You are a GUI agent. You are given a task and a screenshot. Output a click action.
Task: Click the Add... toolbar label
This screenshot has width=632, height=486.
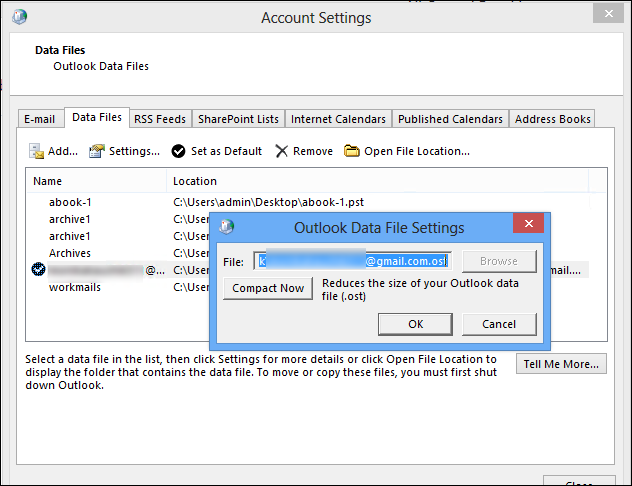63,151
